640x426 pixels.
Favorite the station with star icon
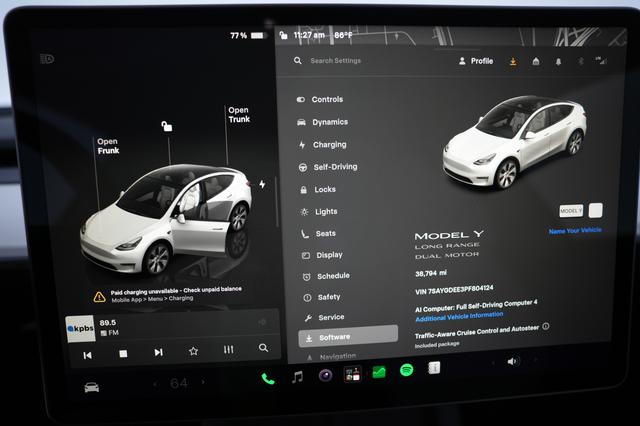coord(193,351)
